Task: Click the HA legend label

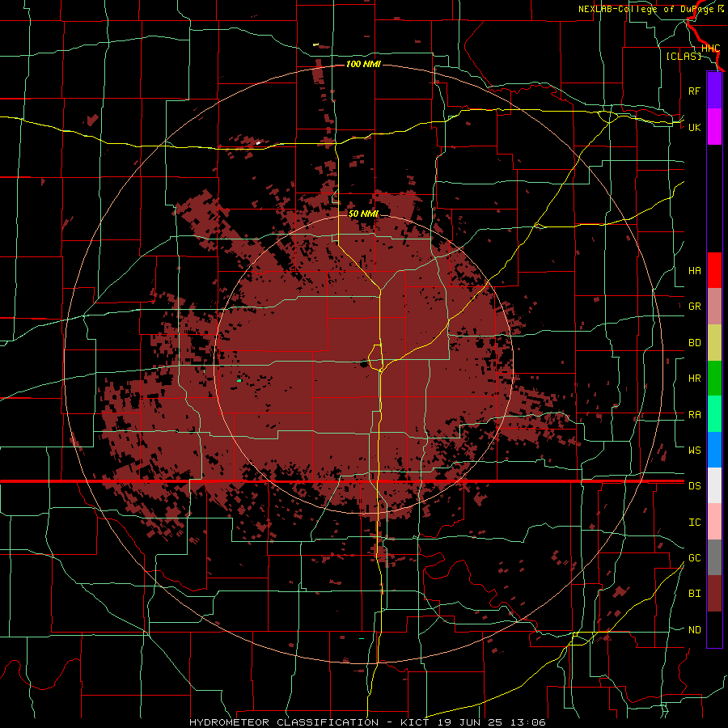Action: 694,270
